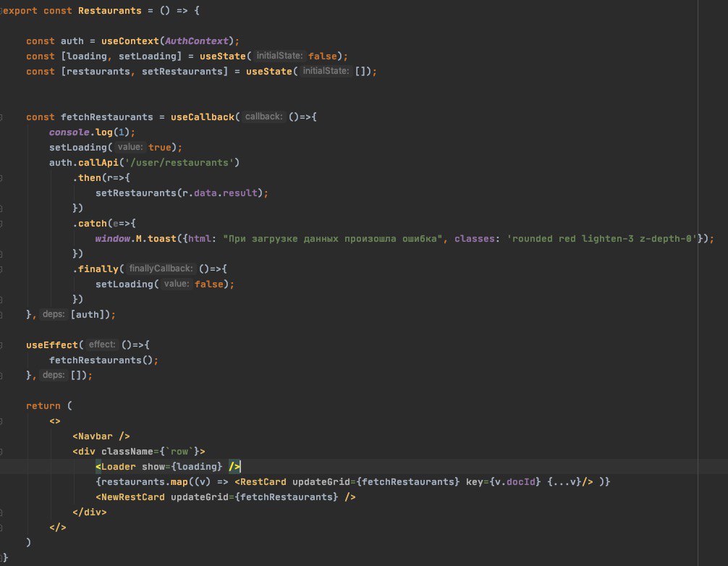Fold the .catch(e=>{ block in gutter
Viewport: 728px width, 566px height.
1,224
